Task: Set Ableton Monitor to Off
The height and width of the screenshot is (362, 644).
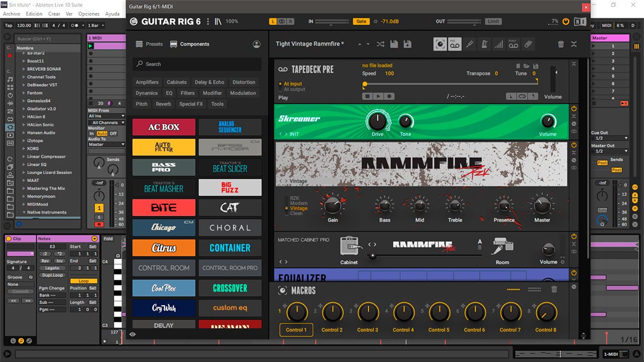Action: click(113, 134)
